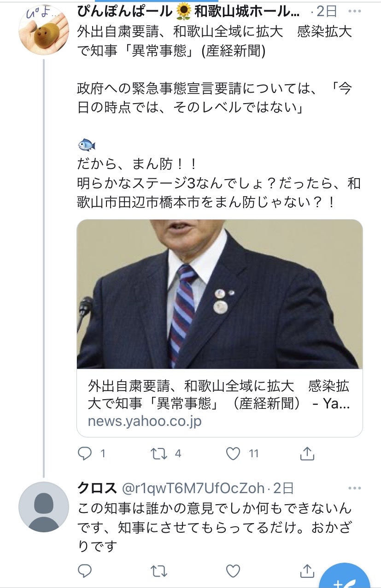Like クロス's reply
This screenshot has width=381, height=588.
234,571
